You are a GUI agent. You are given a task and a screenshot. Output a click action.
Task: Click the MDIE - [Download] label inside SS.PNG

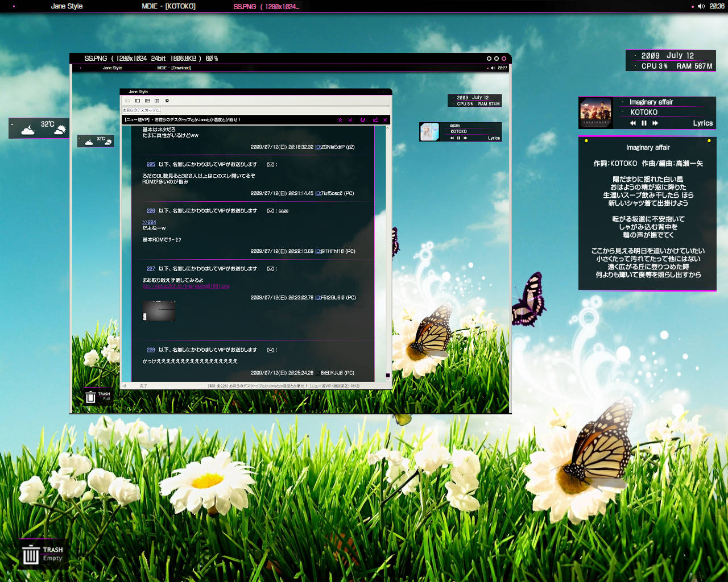tap(174, 68)
